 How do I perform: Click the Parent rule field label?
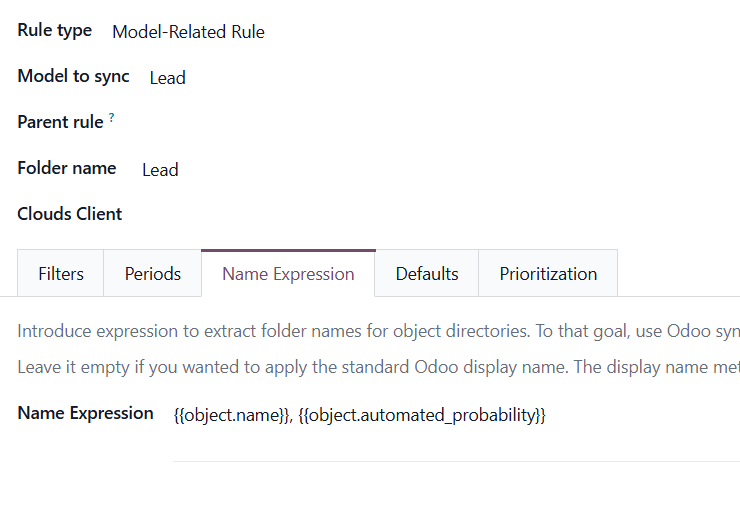point(60,123)
